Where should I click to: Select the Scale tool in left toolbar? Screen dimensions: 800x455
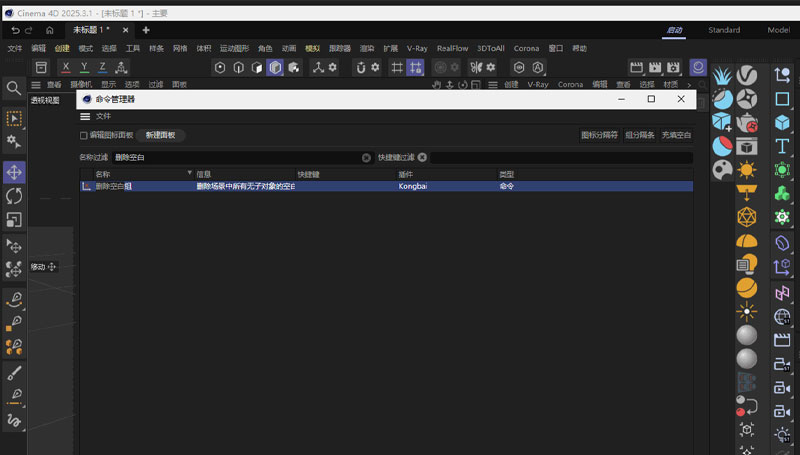point(14,219)
